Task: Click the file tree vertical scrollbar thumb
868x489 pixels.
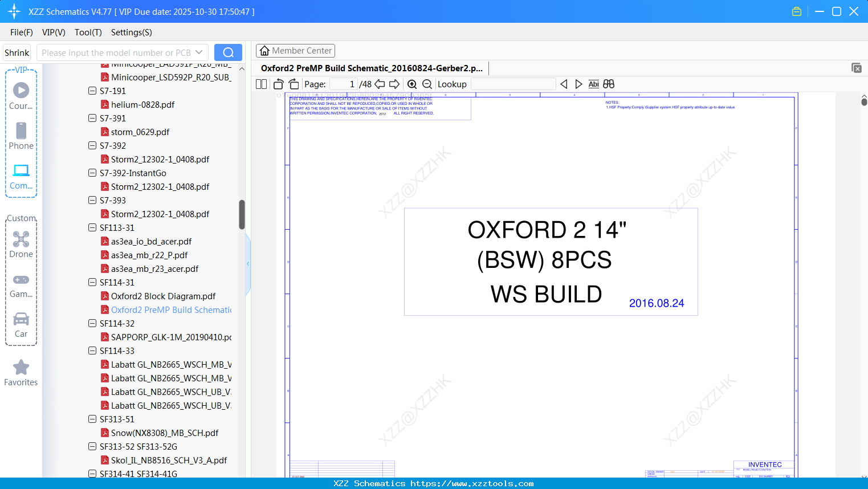Action: click(242, 214)
